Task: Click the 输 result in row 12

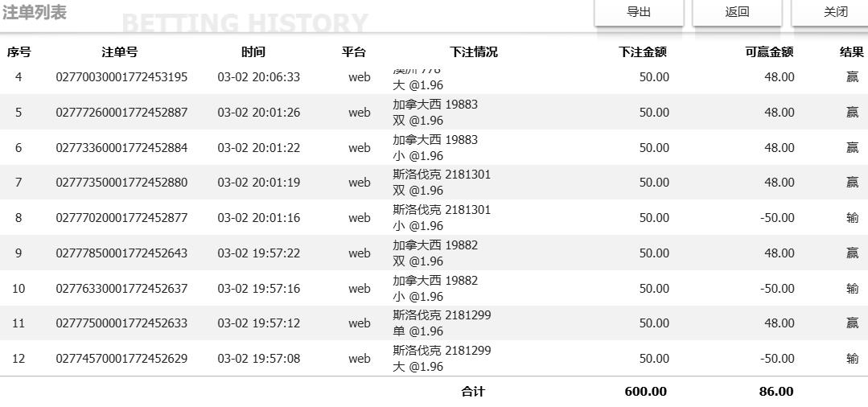Action: click(x=852, y=359)
